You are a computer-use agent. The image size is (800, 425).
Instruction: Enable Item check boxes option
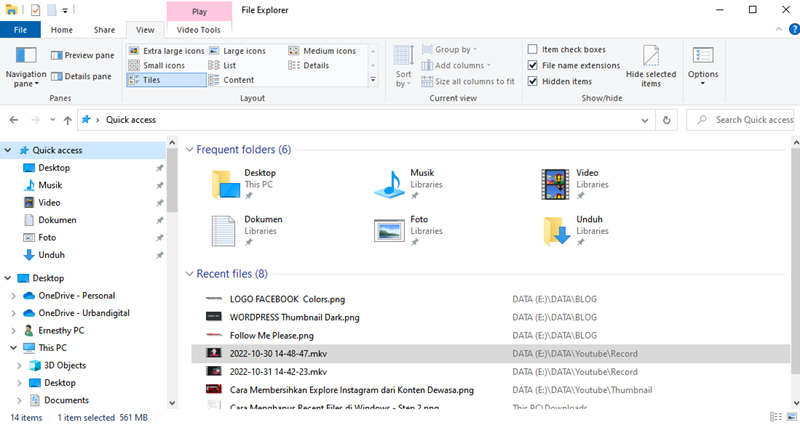pyautogui.click(x=534, y=49)
